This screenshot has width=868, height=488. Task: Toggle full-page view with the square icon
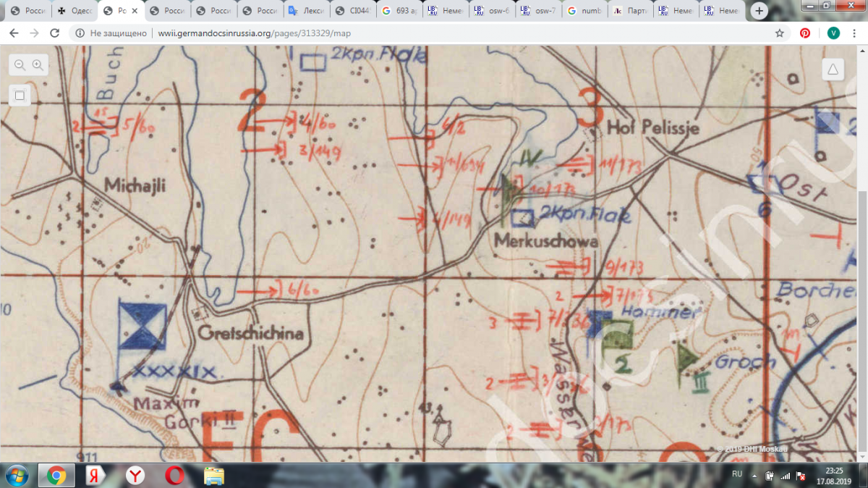coord(20,95)
